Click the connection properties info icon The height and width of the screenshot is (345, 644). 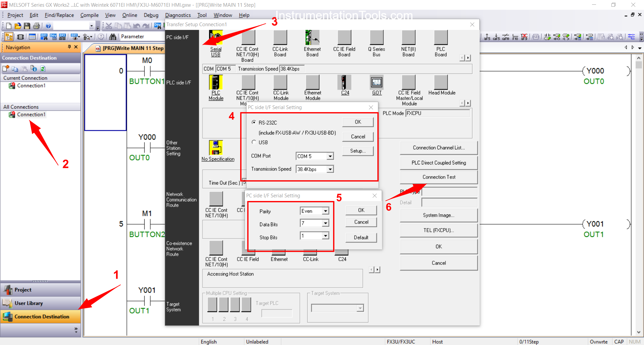point(34,68)
